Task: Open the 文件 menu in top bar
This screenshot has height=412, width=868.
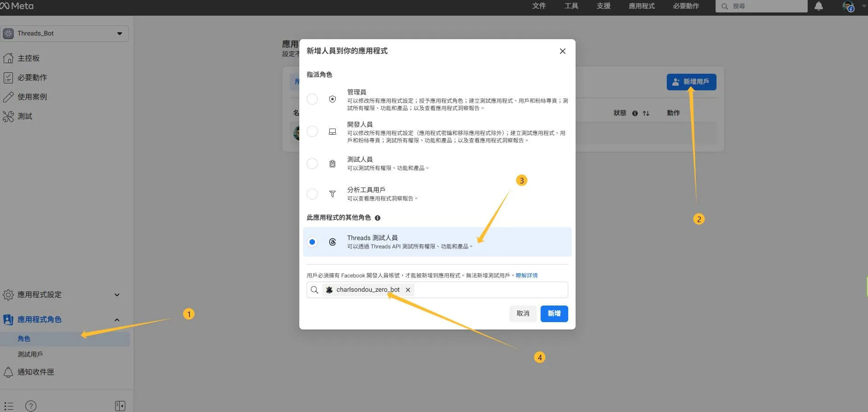Action: pyautogui.click(x=539, y=6)
